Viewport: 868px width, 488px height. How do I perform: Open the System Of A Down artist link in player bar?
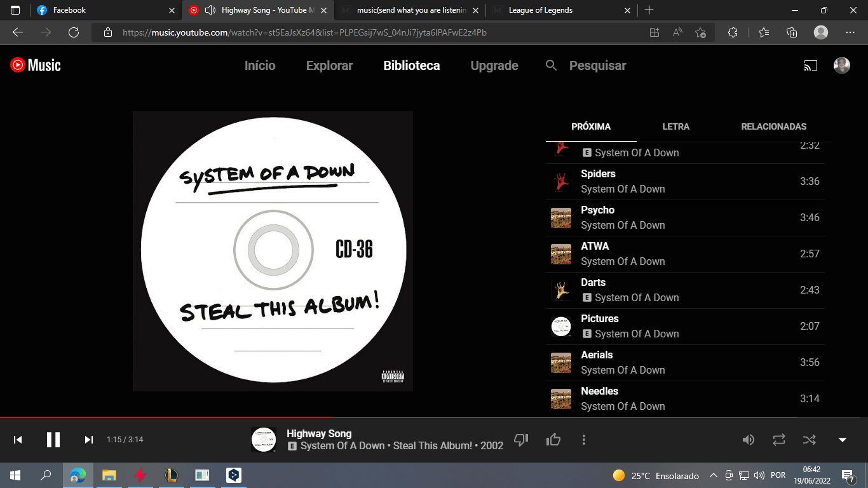pyautogui.click(x=342, y=446)
